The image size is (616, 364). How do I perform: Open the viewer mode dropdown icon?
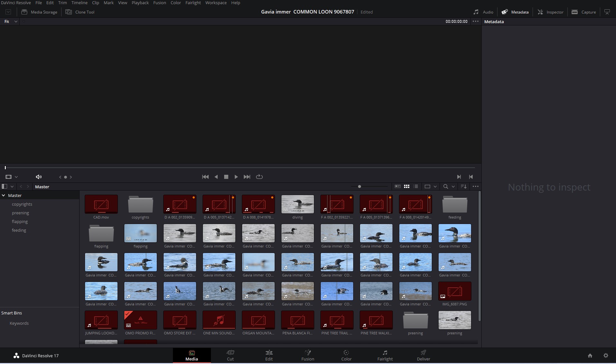11,177
